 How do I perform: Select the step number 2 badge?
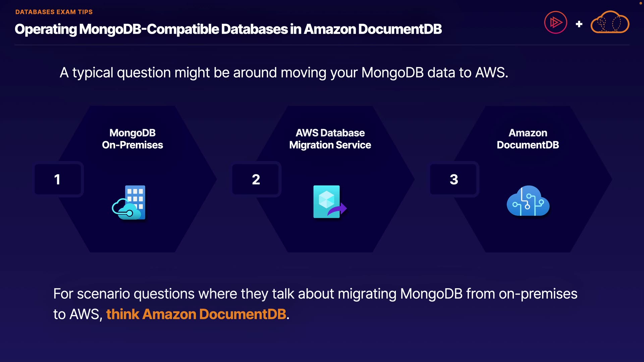pyautogui.click(x=256, y=179)
